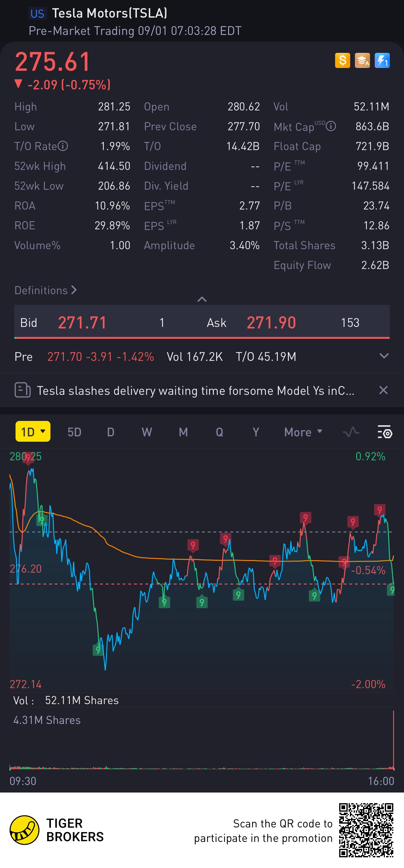This screenshot has height=868, width=404.
Task: Select the Prev Close value 277.70
Action: click(244, 126)
